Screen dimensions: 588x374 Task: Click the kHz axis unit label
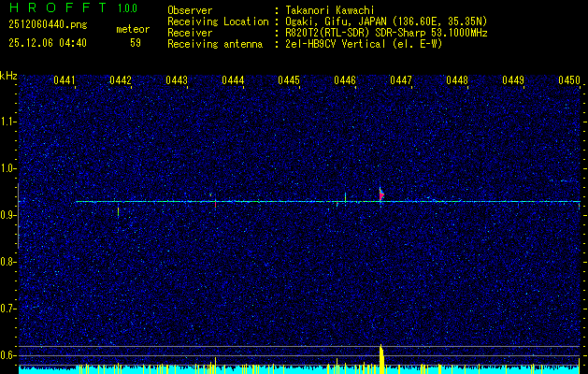pyautogui.click(x=8, y=76)
